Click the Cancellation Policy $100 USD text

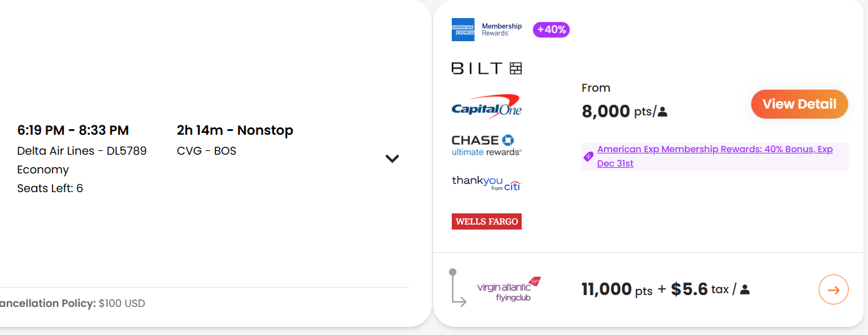click(x=72, y=304)
